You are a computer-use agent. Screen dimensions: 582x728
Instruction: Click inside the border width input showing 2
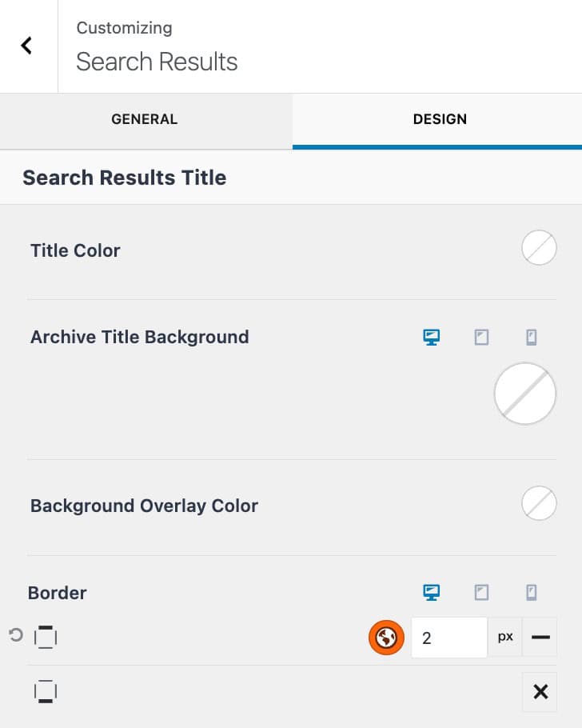448,637
